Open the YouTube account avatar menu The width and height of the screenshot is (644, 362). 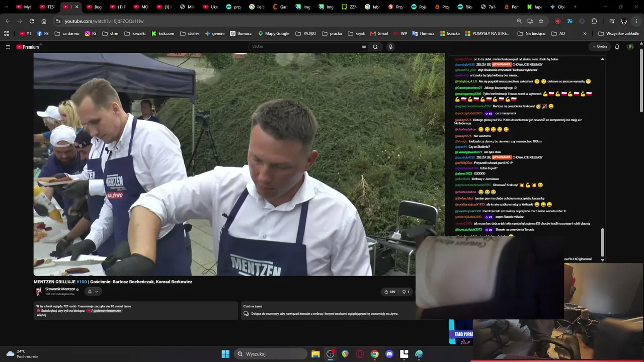(x=630, y=47)
